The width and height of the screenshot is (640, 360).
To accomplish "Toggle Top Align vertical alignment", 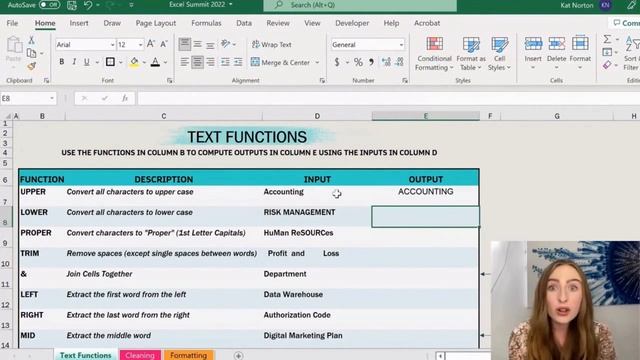I will pyautogui.click(x=184, y=44).
